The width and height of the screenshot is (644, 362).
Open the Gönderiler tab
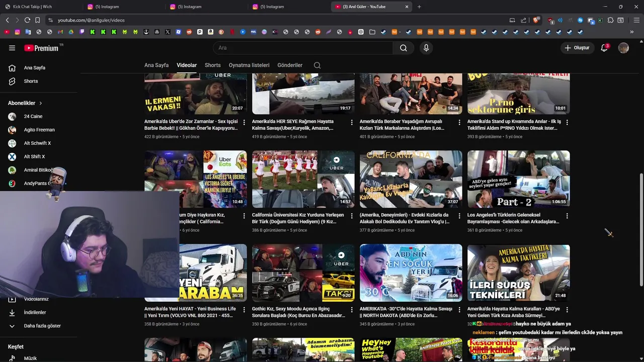pyautogui.click(x=290, y=65)
